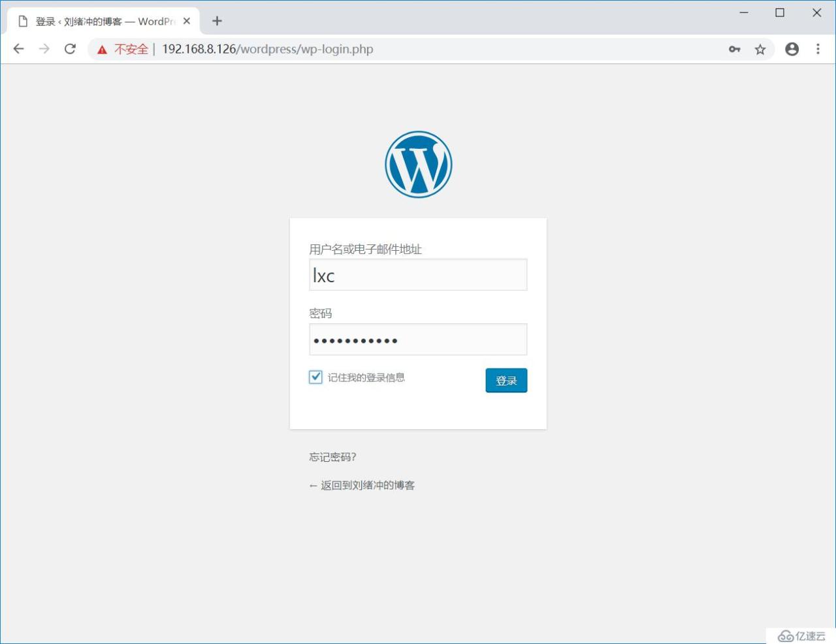Click the 亿速云 logo in the corner
Screen dimensions: 836x644
coord(802,635)
